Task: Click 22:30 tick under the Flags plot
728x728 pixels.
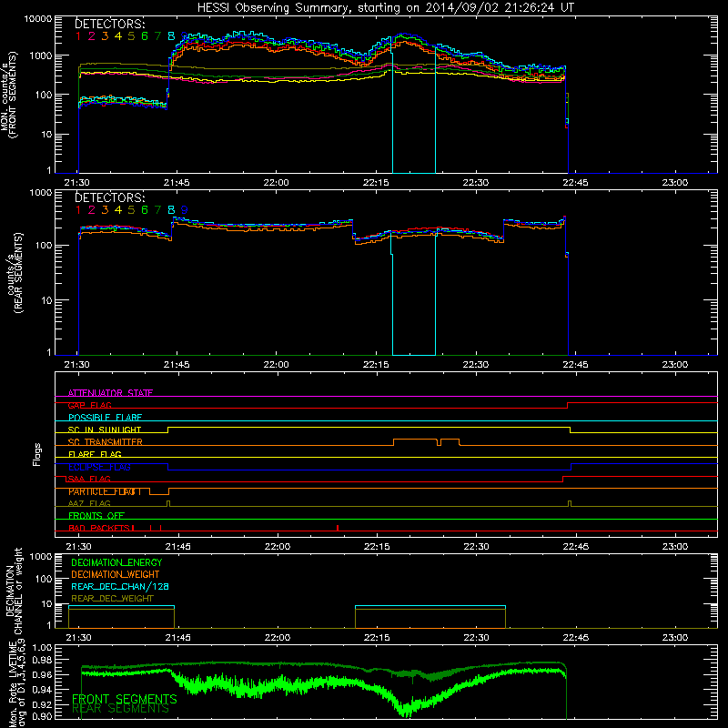Action: (x=476, y=547)
